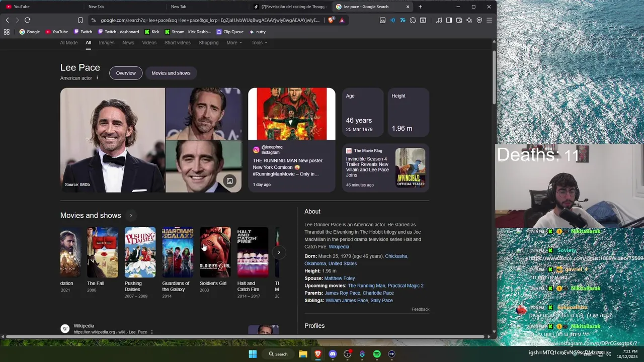Viewport: 644px width, 362px height.
Task: Open Spotify from the taskbar
Action: [x=377, y=354]
